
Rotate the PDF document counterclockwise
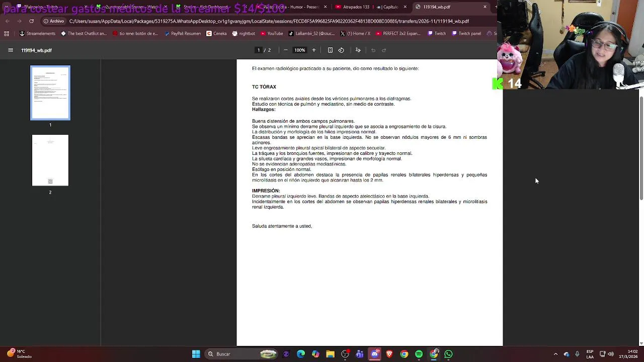click(x=341, y=50)
